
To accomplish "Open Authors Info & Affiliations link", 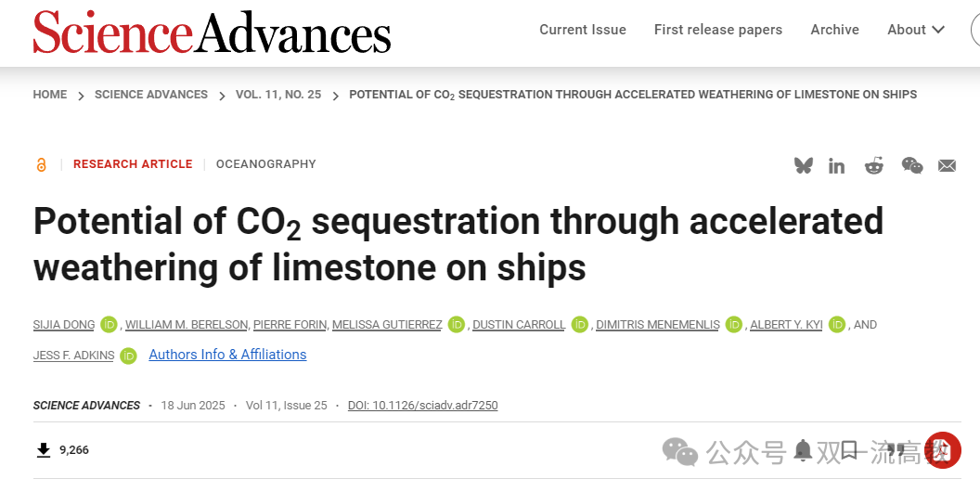I will click(227, 355).
